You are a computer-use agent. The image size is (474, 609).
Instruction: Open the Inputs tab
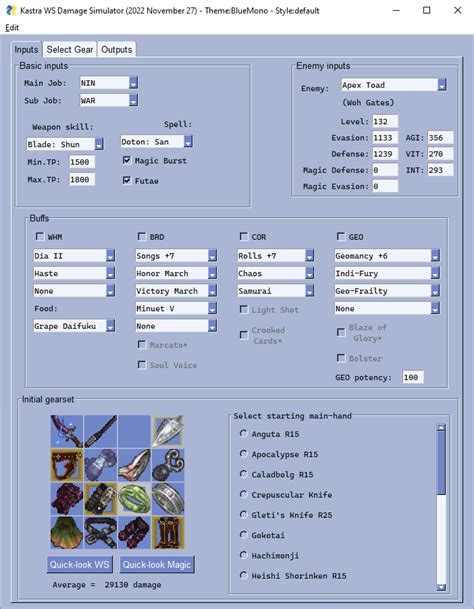26,50
